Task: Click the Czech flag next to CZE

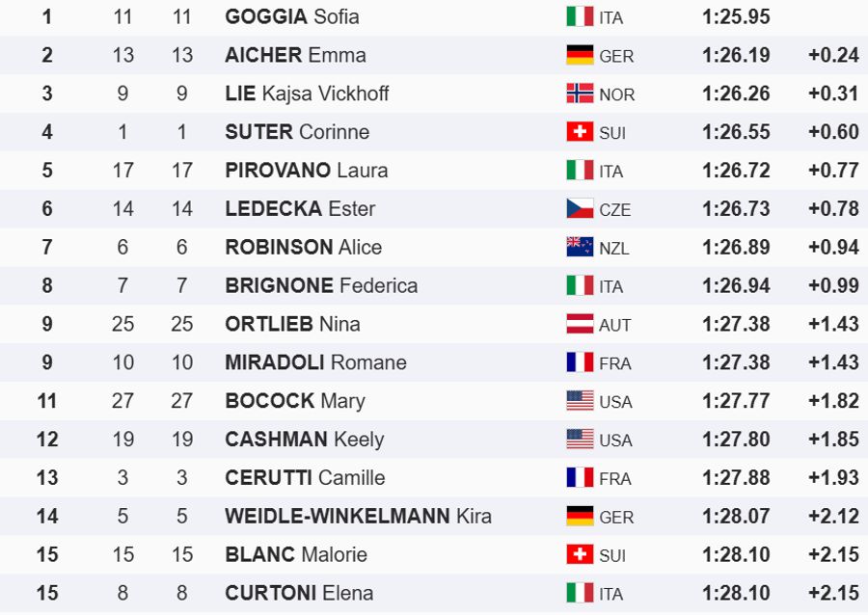Action: tap(580, 208)
